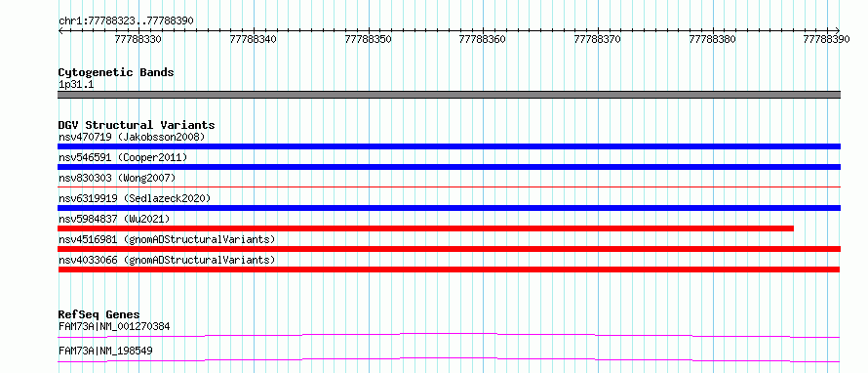
Task: Open the DGV Structural Variants track title
Action: (137, 125)
